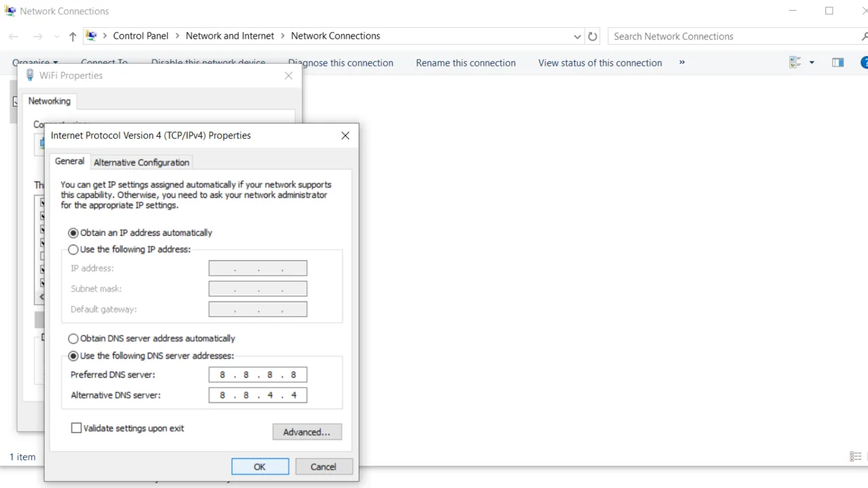
Task: Open the address bar dropdown arrow
Action: coord(577,36)
